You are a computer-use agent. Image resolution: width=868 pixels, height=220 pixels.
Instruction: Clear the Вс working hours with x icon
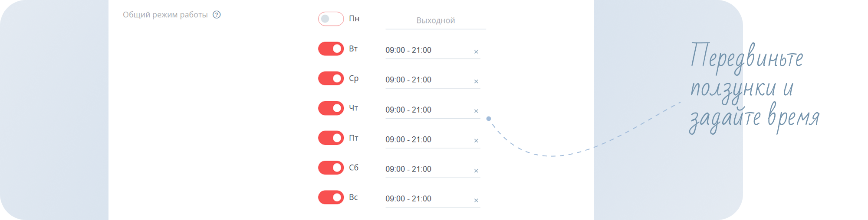[x=476, y=201]
